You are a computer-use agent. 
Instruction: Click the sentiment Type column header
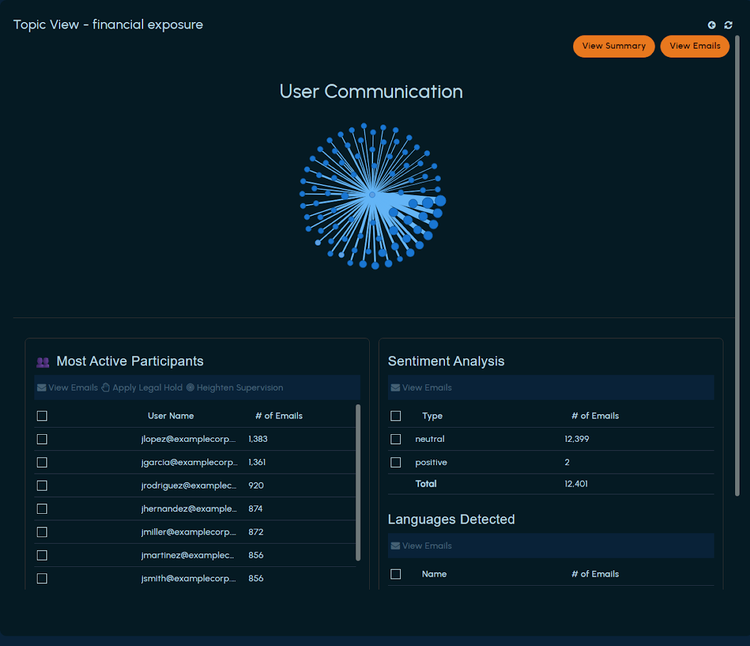432,416
